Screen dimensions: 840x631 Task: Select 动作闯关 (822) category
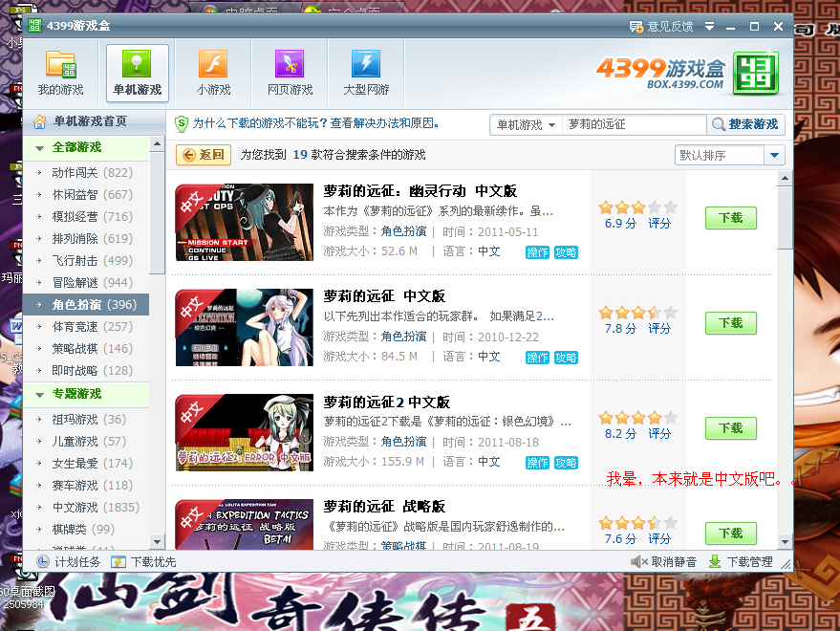coord(86,173)
